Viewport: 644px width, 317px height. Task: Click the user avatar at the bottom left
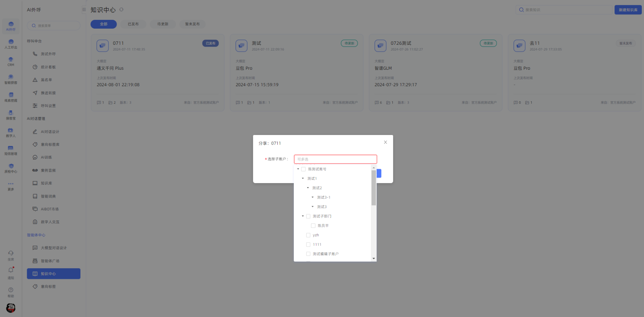pyautogui.click(x=11, y=308)
